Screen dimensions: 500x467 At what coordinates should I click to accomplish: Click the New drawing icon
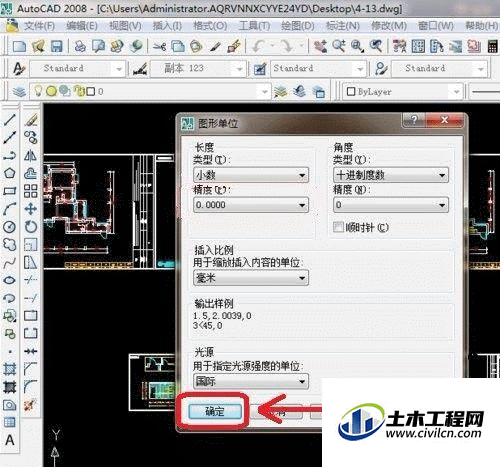pyautogui.click(x=19, y=46)
